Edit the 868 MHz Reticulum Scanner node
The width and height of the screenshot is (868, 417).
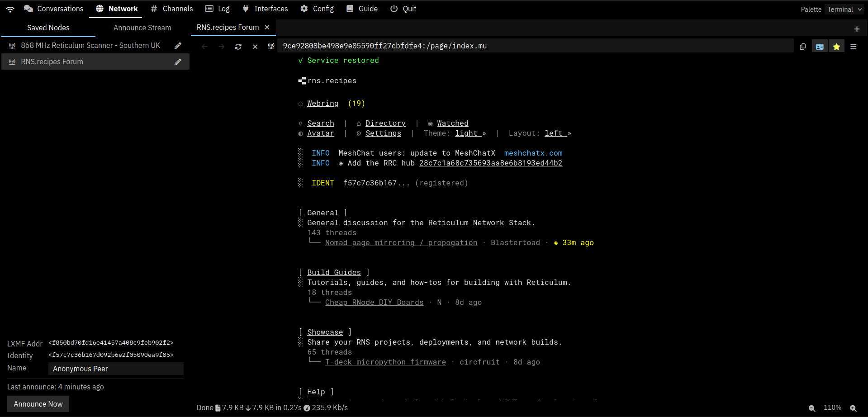pos(178,46)
